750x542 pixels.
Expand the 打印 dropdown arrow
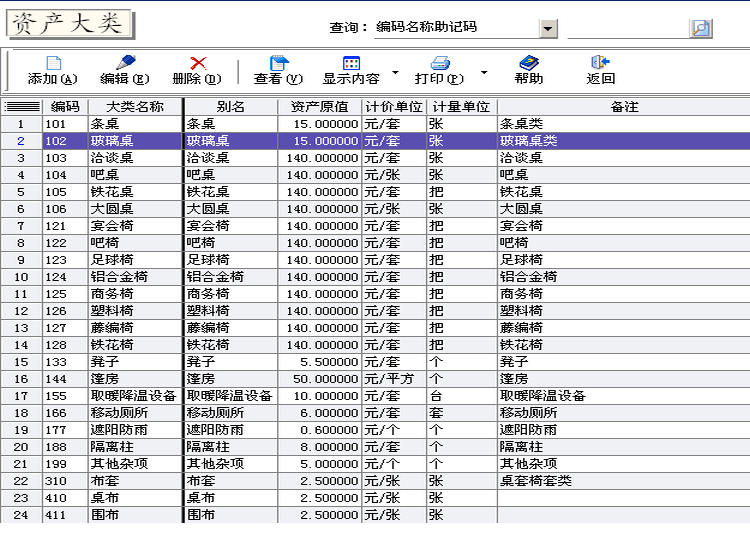click(x=484, y=73)
